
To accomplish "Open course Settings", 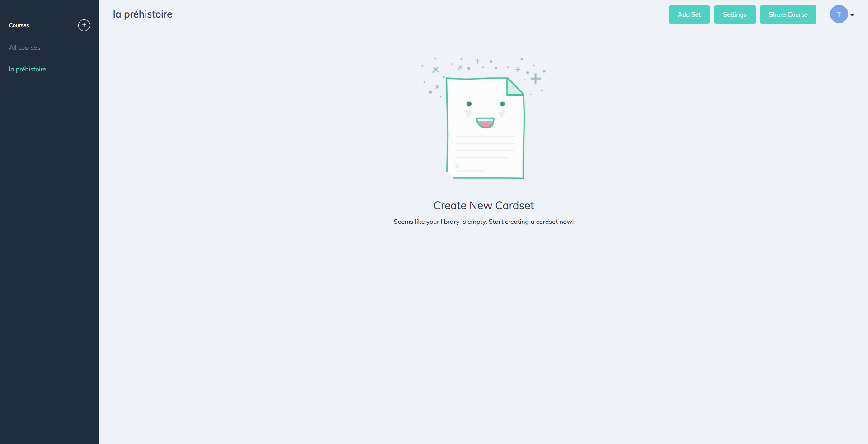I will tap(735, 14).
